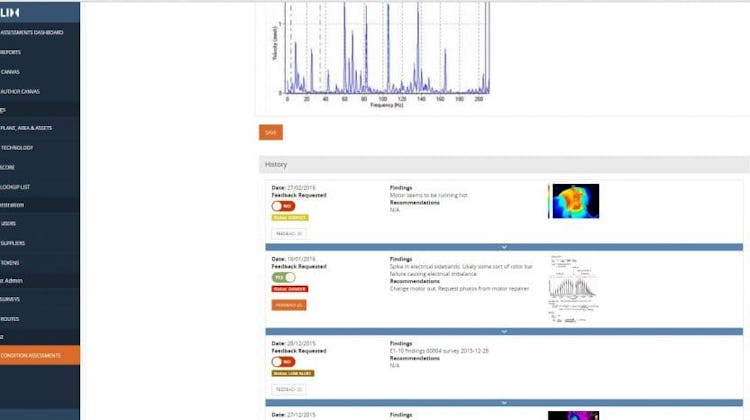Click the date 28/12/2015 in History

coord(301,343)
